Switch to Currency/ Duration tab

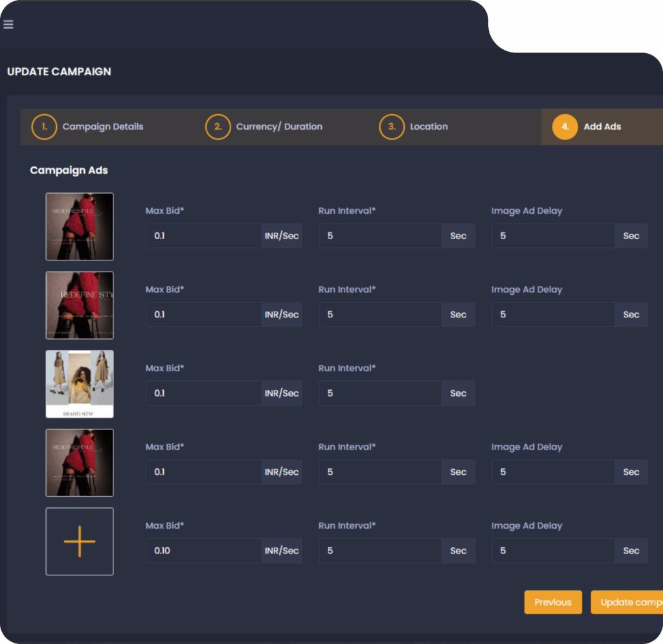279,127
